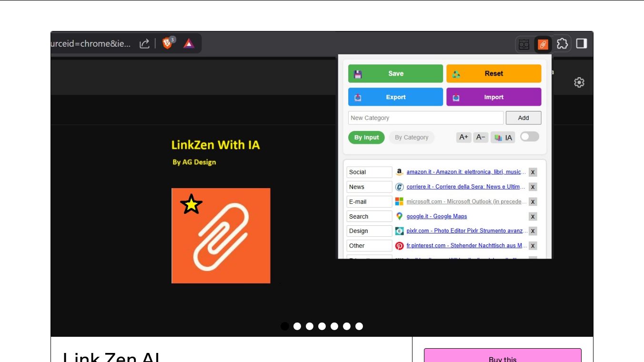
Task: Click the Brave Rewards triangle icon
Action: [189, 43]
